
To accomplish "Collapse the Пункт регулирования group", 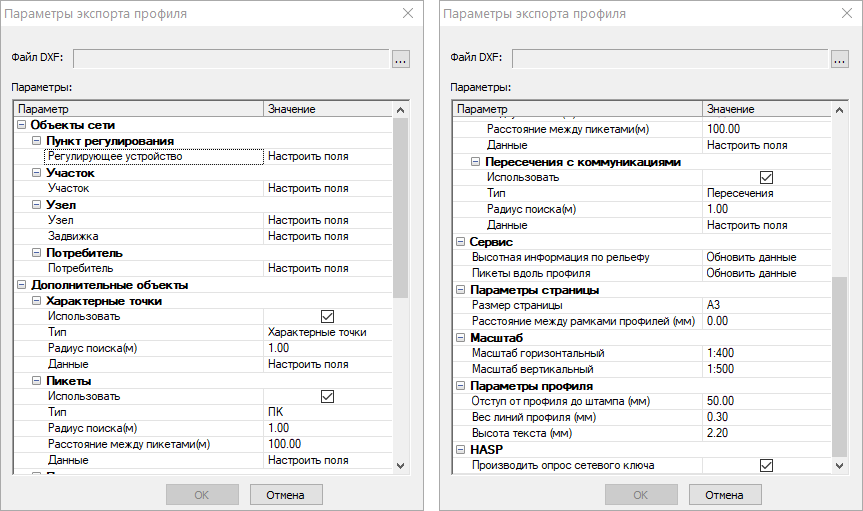I will point(38,141).
